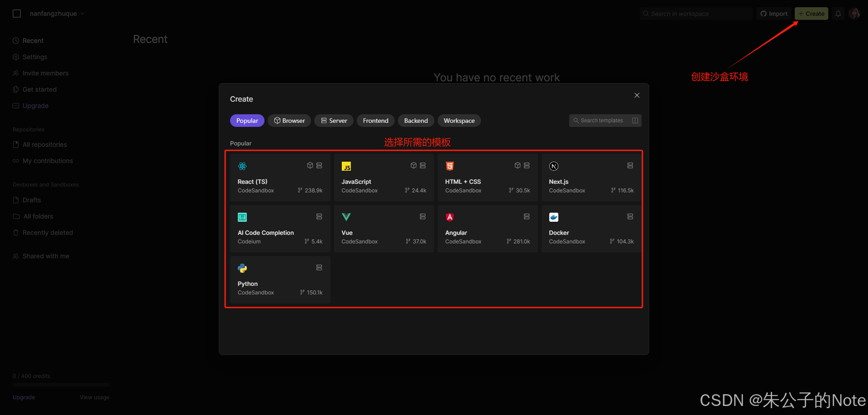Viewport: 868px width, 415px height.
Task: Click the Vue template name
Action: tap(347, 233)
